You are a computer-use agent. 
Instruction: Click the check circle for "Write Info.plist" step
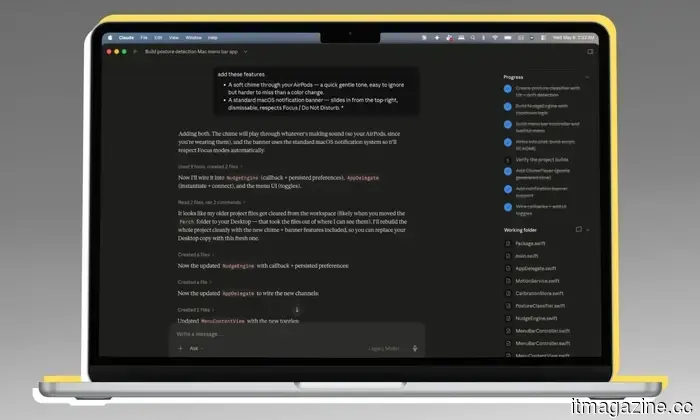point(508,142)
